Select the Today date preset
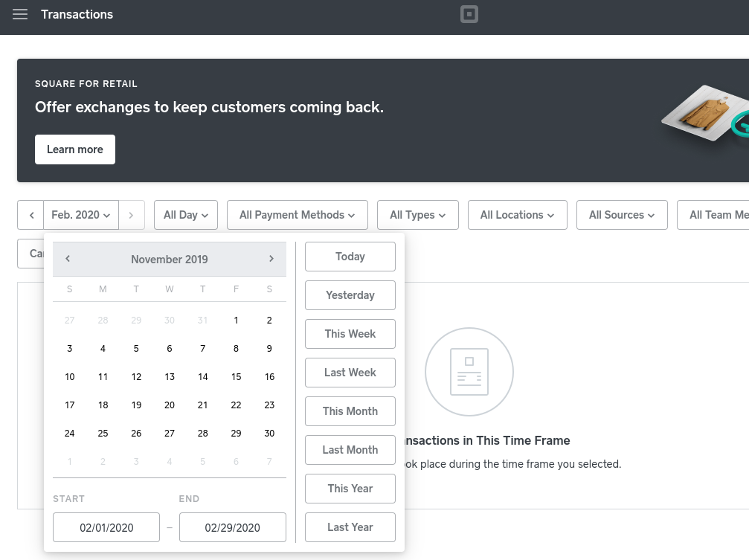 [x=350, y=257]
